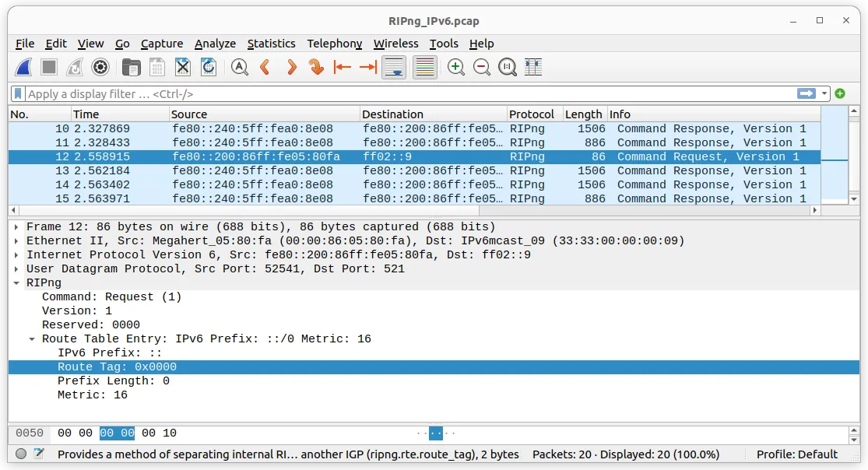868x470 pixels.
Task: Click in the display filter field
Action: pyautogui.click(x=409, y=93)
